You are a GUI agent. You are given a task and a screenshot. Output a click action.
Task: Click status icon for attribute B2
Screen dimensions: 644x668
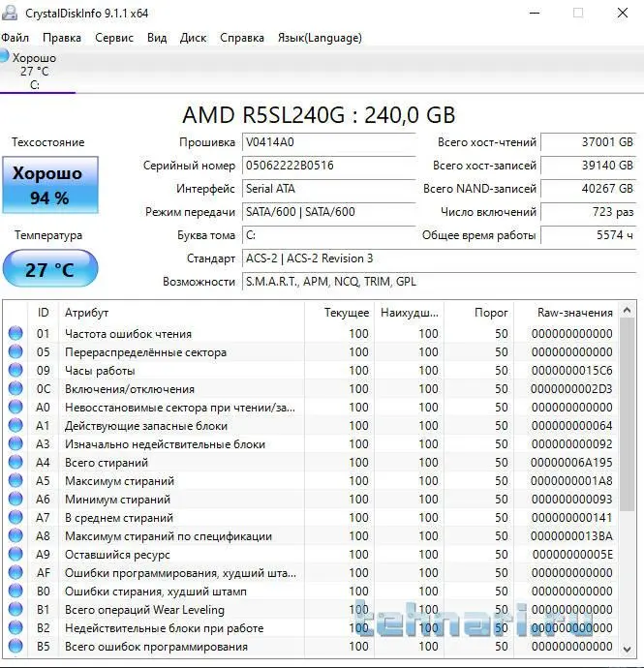(x=15, y=627)
